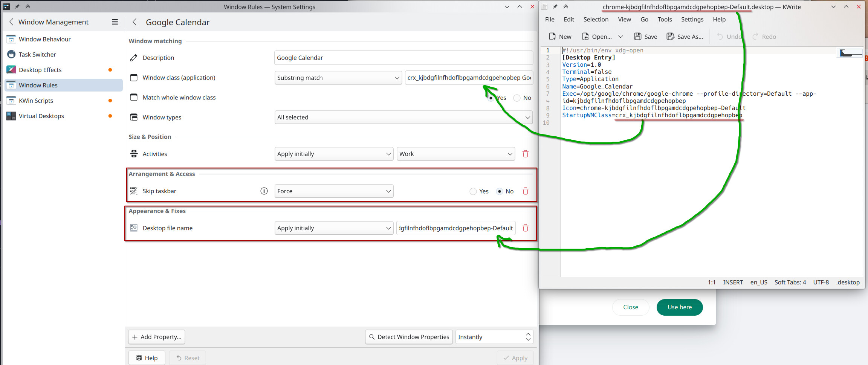
Task: Click the Save As toolbar button
Action: click(x=685, y=37)
